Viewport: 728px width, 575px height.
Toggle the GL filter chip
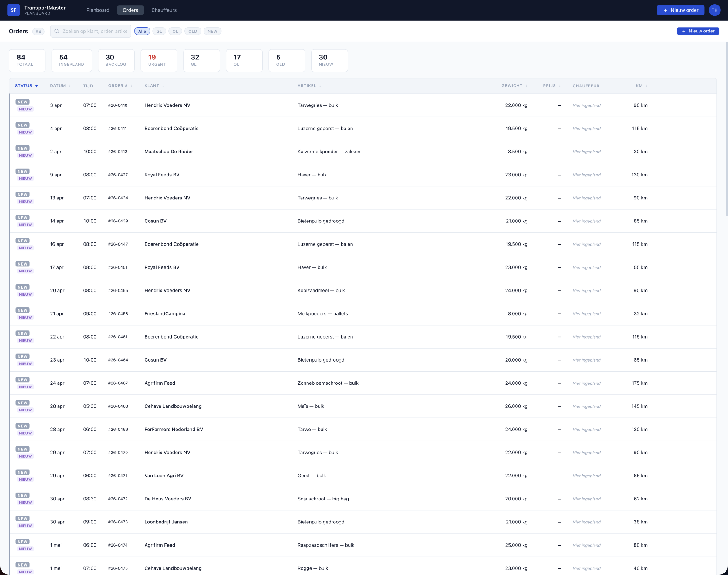[159, 31]
